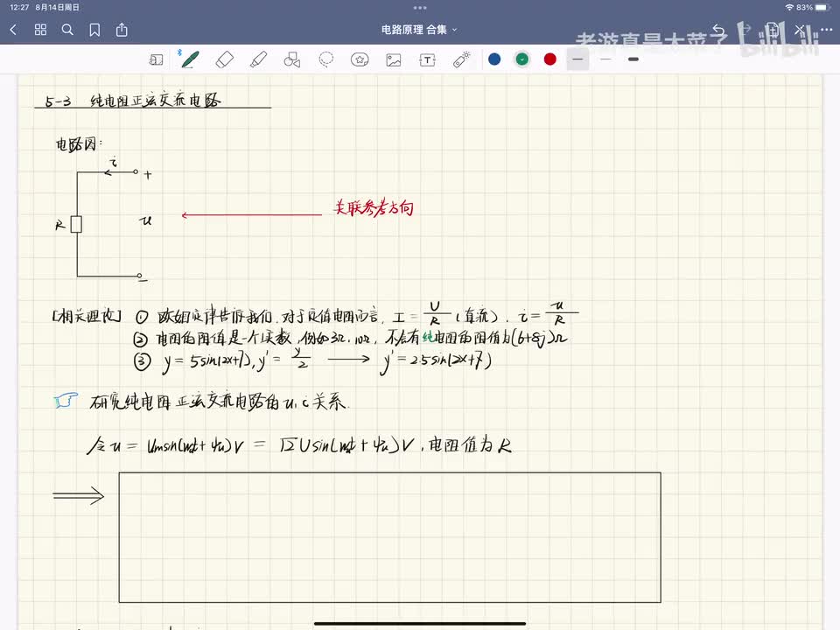
Task: Select the Image insert tool
Action: [394, 59]
